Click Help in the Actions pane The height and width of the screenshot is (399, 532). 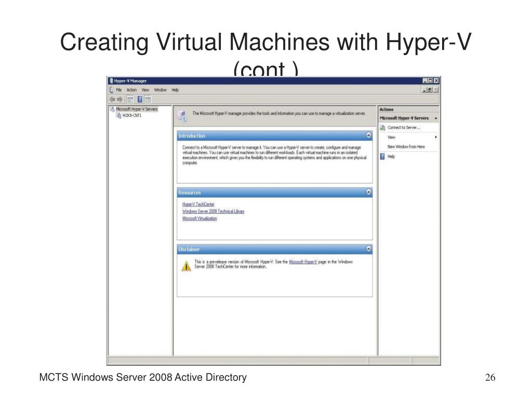point(391,156)
